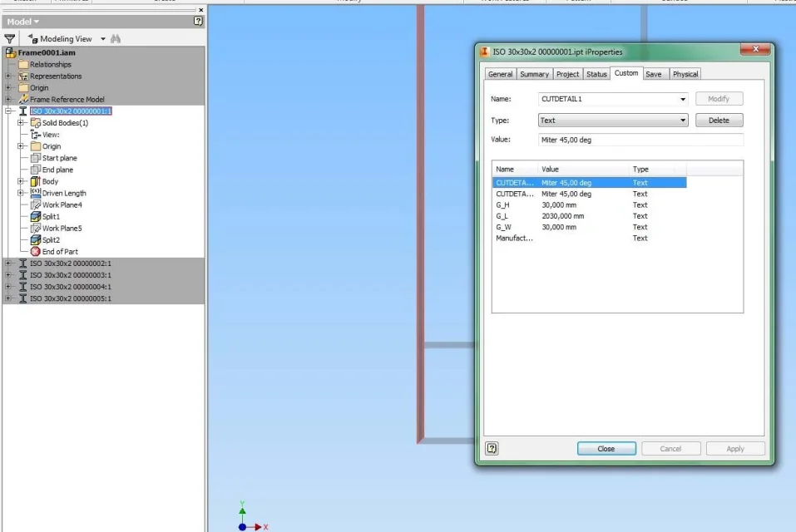Click the Cancel button

tap(670, 449)
